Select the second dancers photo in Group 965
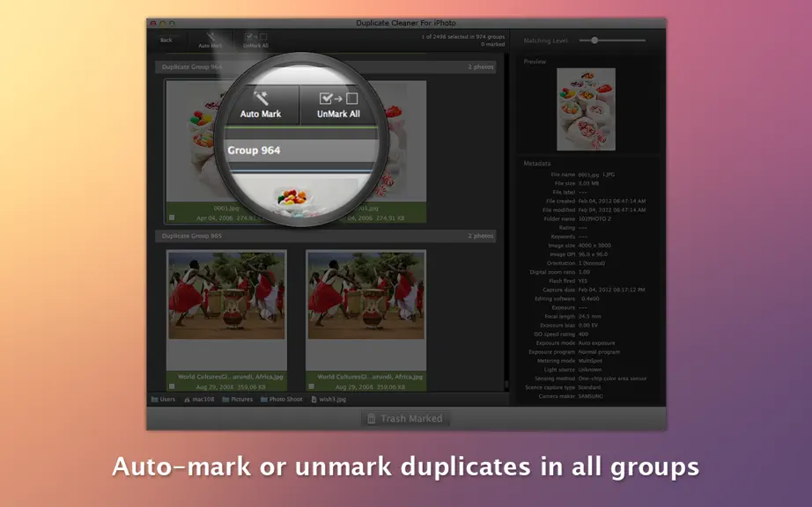The image size is (812, 507). tap(366, 295)
